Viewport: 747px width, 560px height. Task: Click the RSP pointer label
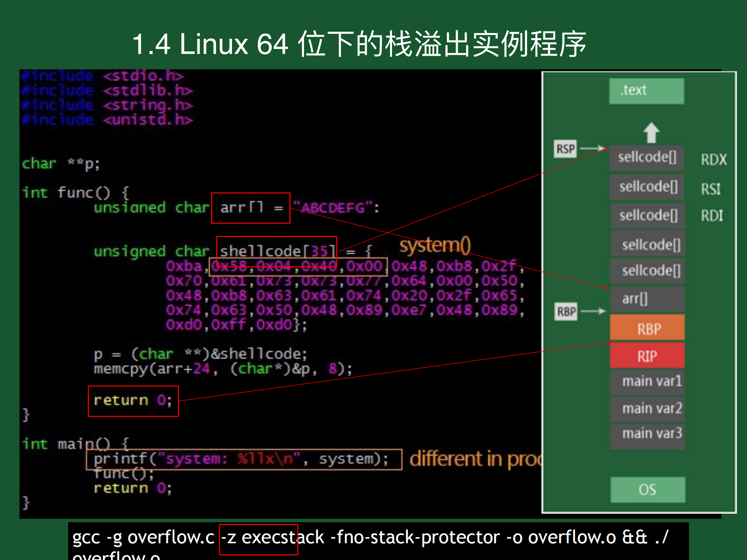click(x=565, y=149)
